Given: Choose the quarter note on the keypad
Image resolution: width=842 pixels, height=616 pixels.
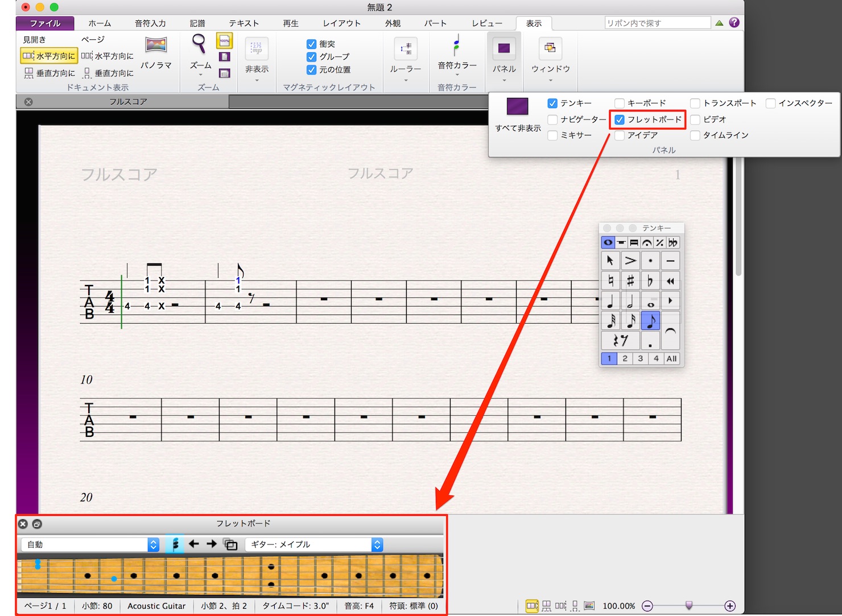Looking at the screenshot, I should tap(610, 301).
